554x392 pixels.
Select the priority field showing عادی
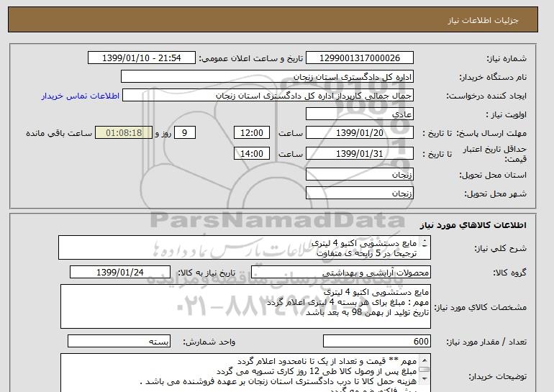click(359, 114)
